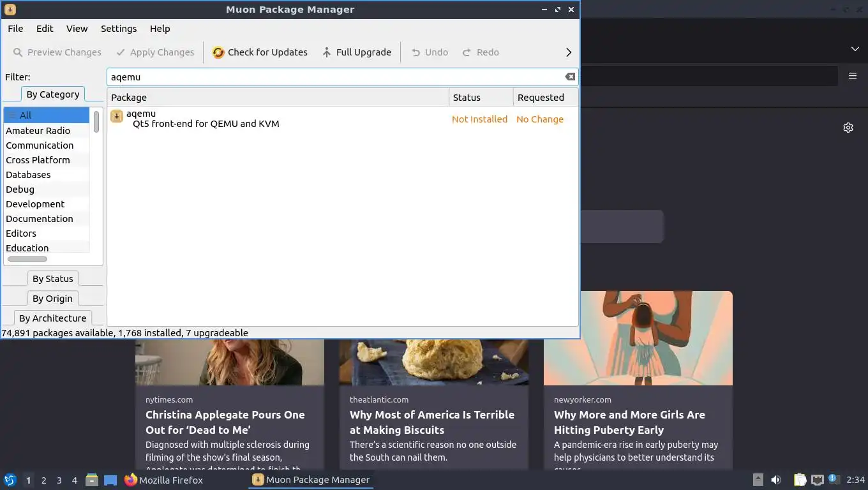Open the File menu
The height and width of the screenshot is (490, 868).
click(15, 29)
